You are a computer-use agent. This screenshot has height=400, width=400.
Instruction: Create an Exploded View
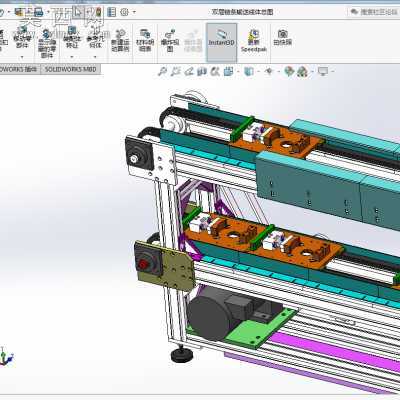click(170, 40)
